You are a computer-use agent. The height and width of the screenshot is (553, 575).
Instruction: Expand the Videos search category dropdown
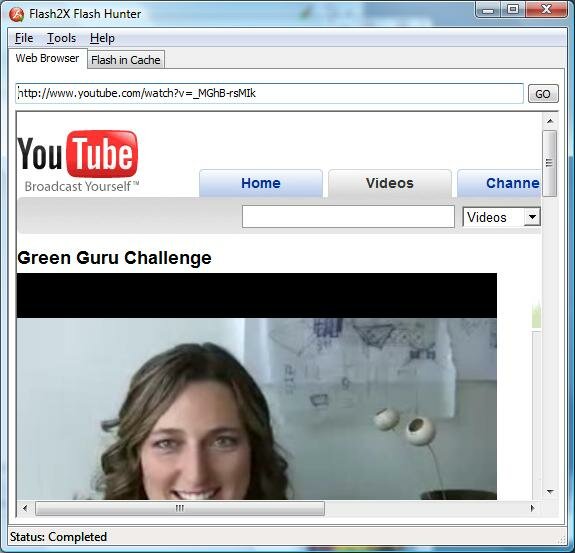click(532, 217)
